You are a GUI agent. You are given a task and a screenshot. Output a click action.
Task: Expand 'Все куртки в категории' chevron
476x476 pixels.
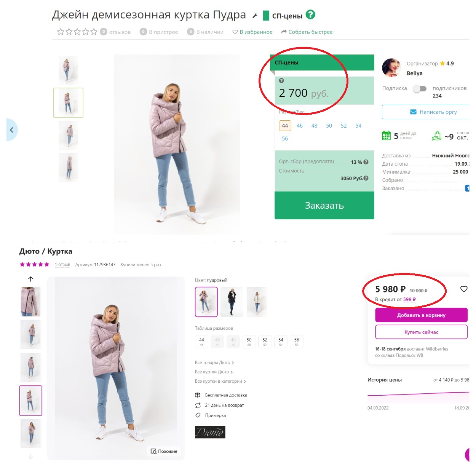click(245, 381)
